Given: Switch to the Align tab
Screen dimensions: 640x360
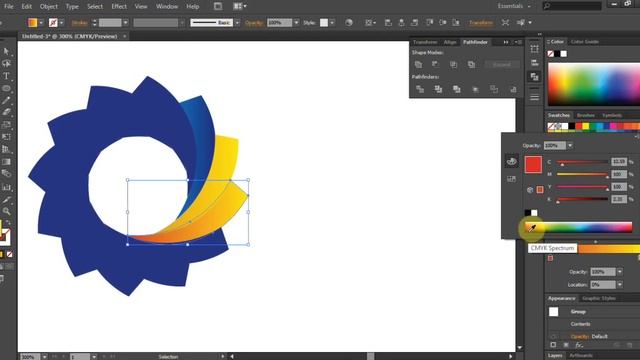Looking at the screenshot, I should [450, 42].
